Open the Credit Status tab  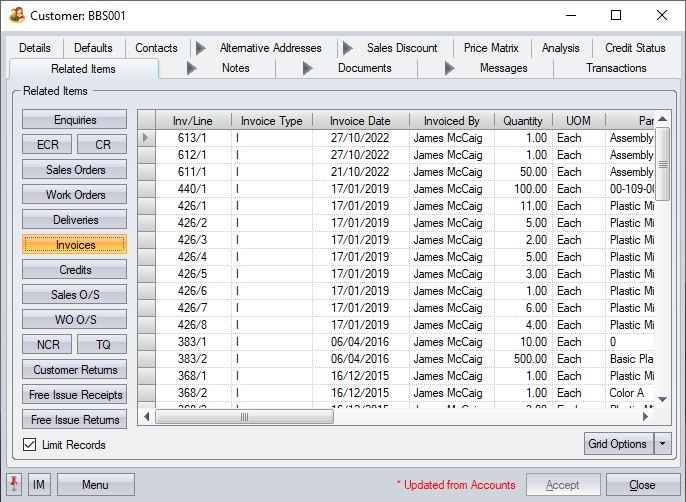click(x=635, y=48)
